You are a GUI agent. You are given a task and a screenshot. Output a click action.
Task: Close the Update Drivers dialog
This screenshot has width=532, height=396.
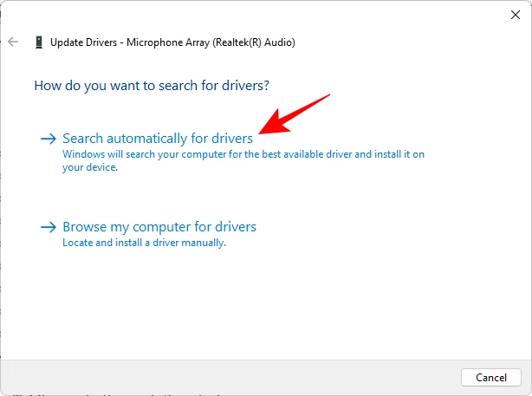[x=516, y=15]
